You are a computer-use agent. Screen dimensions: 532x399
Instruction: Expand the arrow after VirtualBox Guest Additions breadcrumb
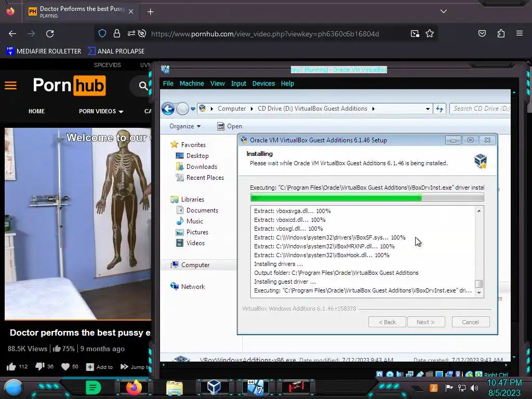click(x=373, y=109)
